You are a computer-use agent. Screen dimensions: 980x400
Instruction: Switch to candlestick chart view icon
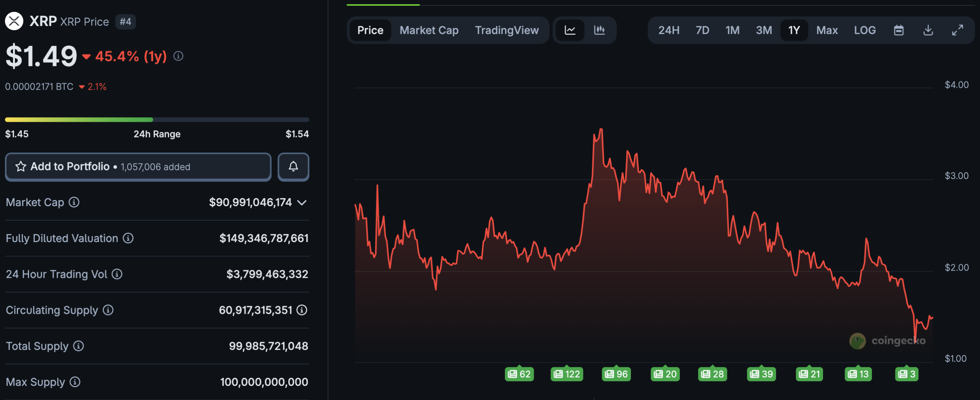click(599, 30)
